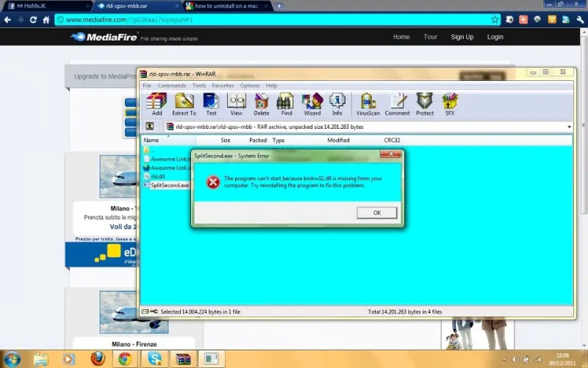588x368 pixels.
Task: Click the orange plus extension icon
Action: [x=523, y=20]
